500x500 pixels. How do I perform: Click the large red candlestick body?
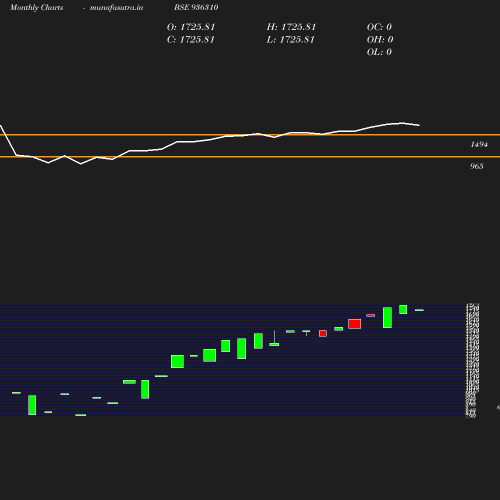[x=354, y=324]
